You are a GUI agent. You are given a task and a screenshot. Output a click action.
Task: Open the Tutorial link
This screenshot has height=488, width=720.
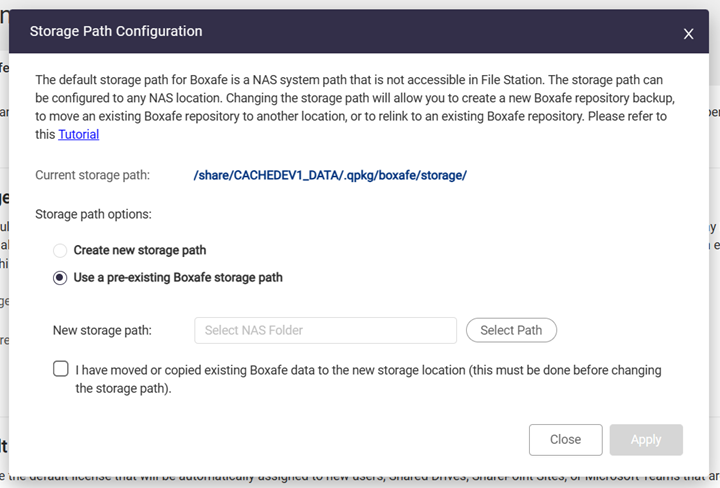(x=78, y=134)
